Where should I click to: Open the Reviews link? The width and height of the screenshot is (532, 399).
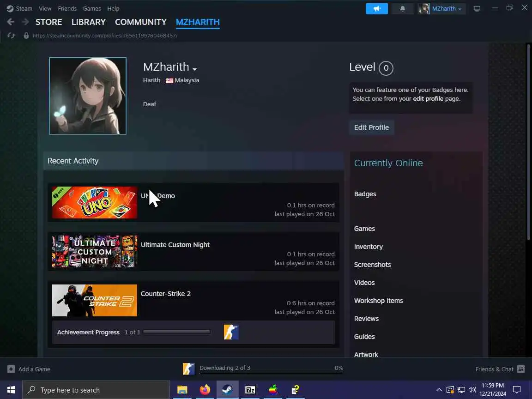pos(366,319)
